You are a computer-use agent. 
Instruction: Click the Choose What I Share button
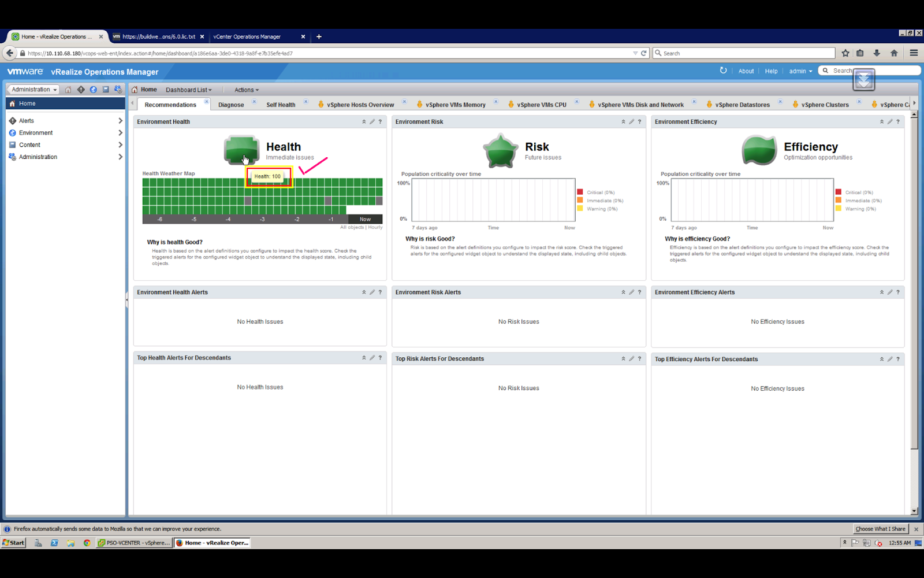pyautogui.click(x=880, y=529)
